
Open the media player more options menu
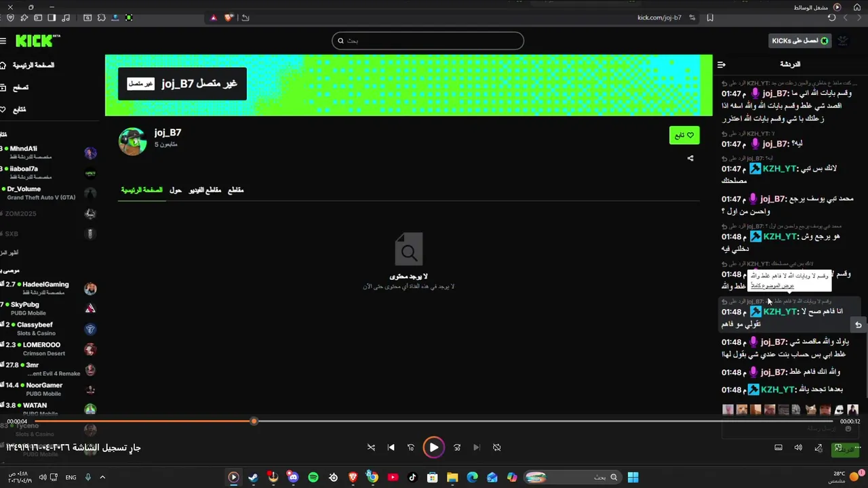[x=858, y=447]
